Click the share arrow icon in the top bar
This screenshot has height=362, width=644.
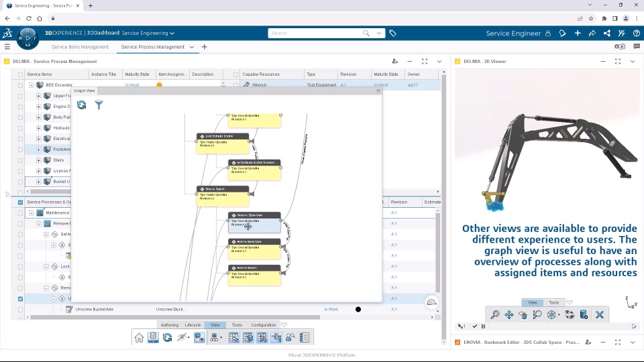(x=592, y=34)
